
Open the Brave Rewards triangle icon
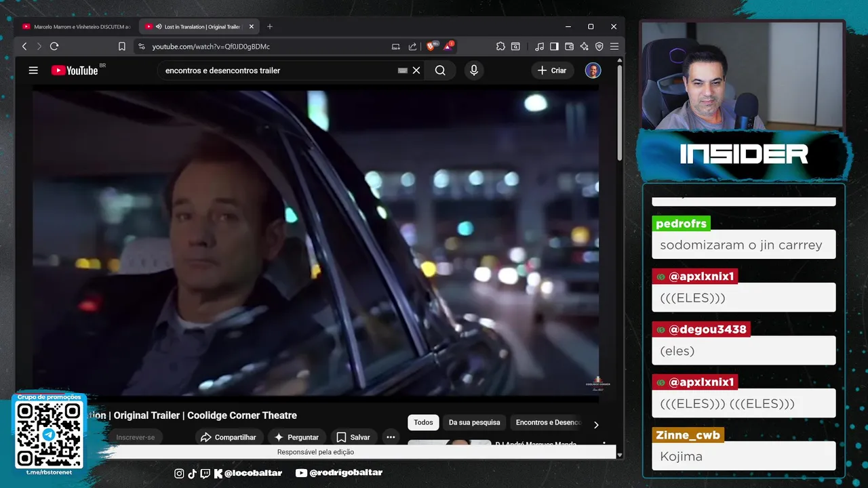(448, 46)
